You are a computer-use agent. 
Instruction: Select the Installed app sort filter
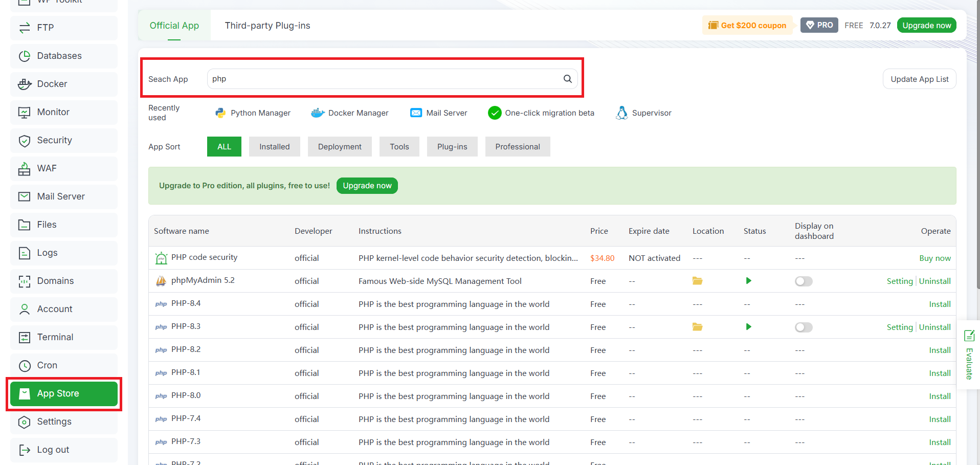275,147
